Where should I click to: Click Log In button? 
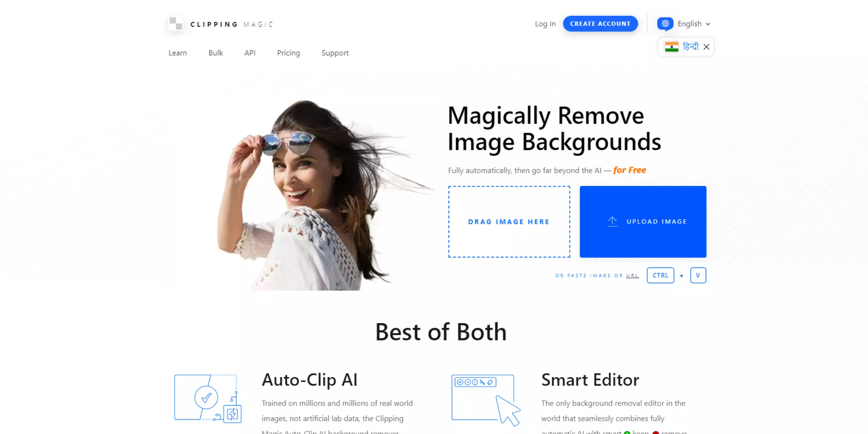tap(545, 23)
